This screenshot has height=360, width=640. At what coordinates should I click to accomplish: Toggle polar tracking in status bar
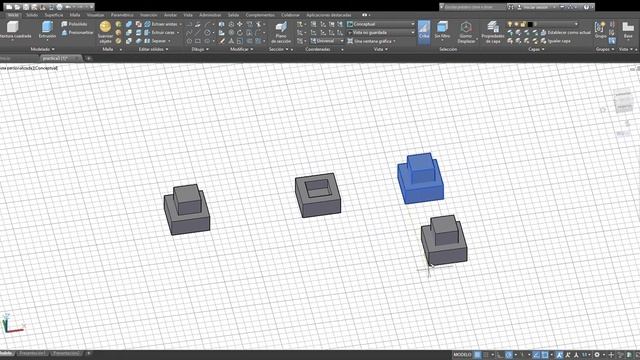click(509, 355)
